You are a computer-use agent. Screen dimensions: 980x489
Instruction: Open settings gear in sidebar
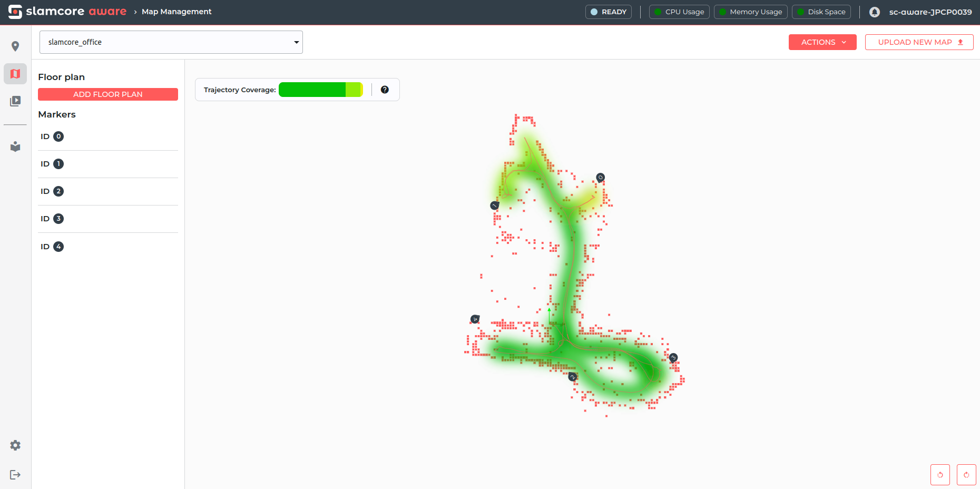(15, 445)
